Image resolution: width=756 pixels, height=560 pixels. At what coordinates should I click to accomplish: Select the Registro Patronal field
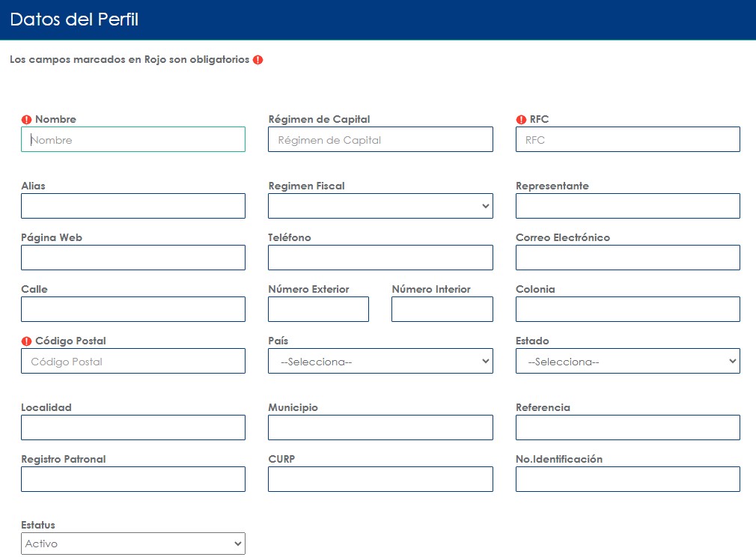[132, 479]
